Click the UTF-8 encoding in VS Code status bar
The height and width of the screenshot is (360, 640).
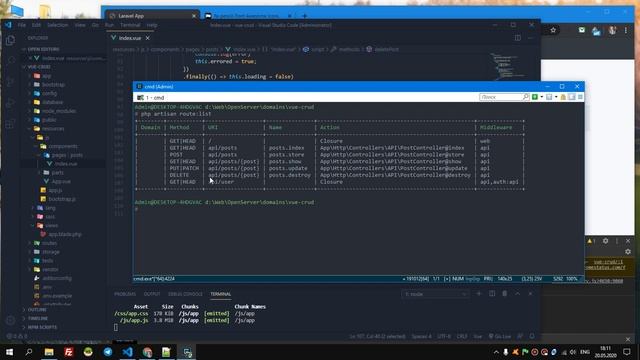(x=444, y=336)
